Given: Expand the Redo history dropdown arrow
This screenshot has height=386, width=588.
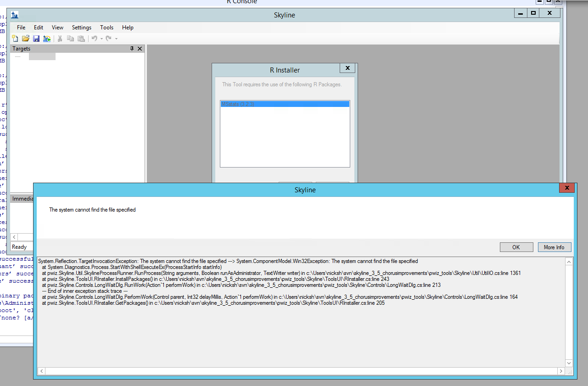Looking at the screenshot, I should 116,39.
